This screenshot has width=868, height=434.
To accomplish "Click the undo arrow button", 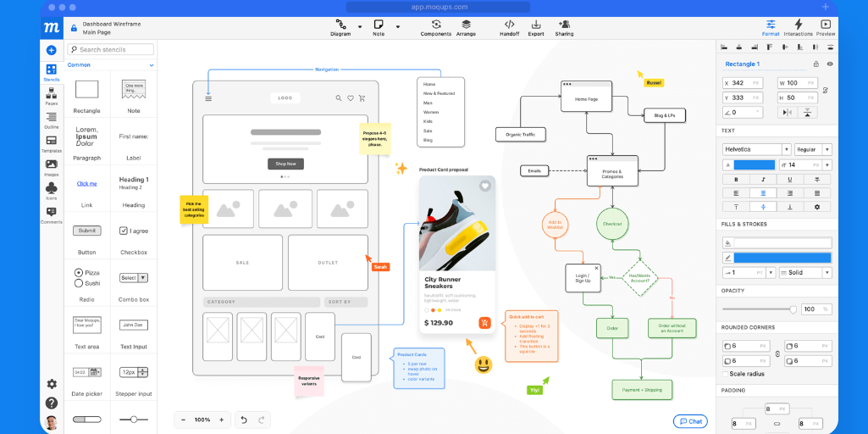I will click(x=244, y=420).
